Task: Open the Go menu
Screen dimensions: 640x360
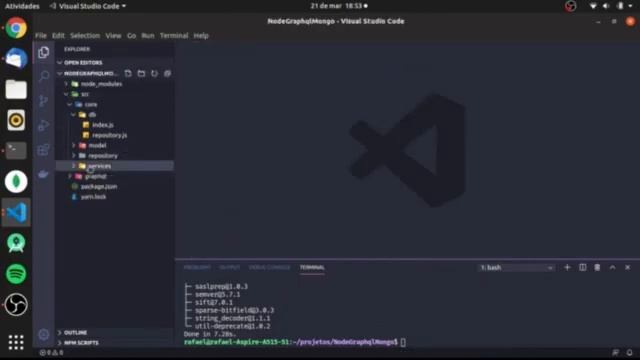Action: pyautogui.click(x=131, y=36)
